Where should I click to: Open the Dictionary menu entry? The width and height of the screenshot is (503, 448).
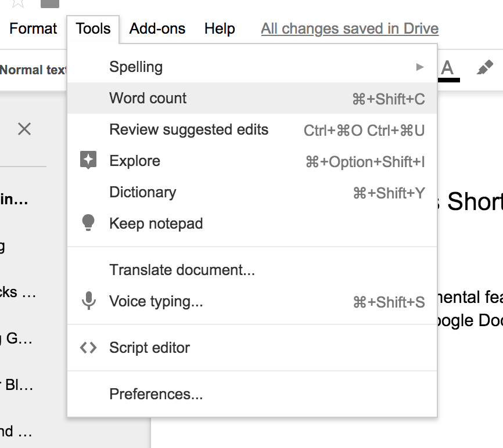coord(142,192)
